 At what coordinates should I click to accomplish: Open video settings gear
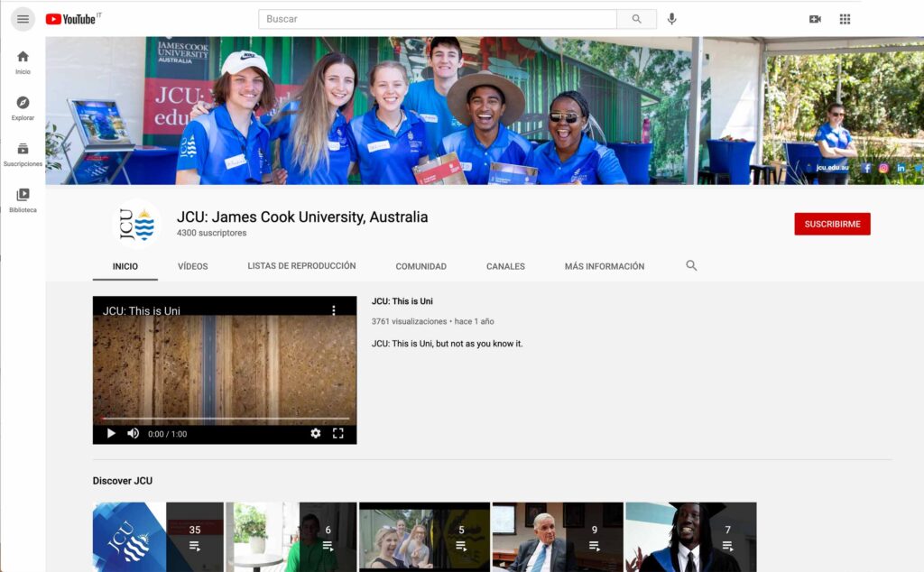click(x=316, y=434)
